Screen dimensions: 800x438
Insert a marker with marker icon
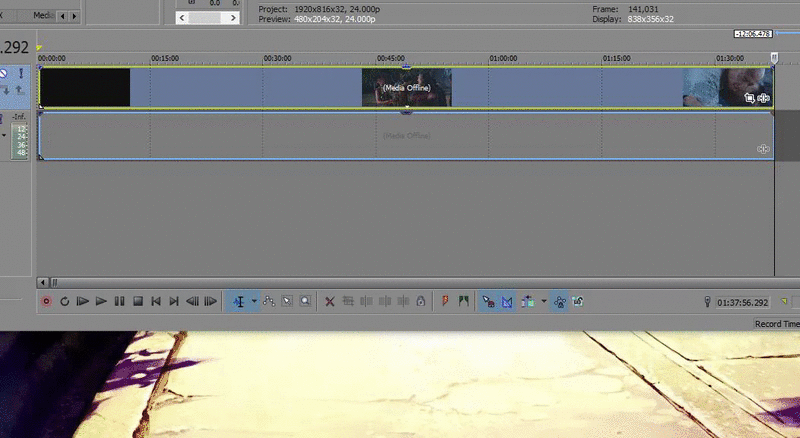[446, 301]
